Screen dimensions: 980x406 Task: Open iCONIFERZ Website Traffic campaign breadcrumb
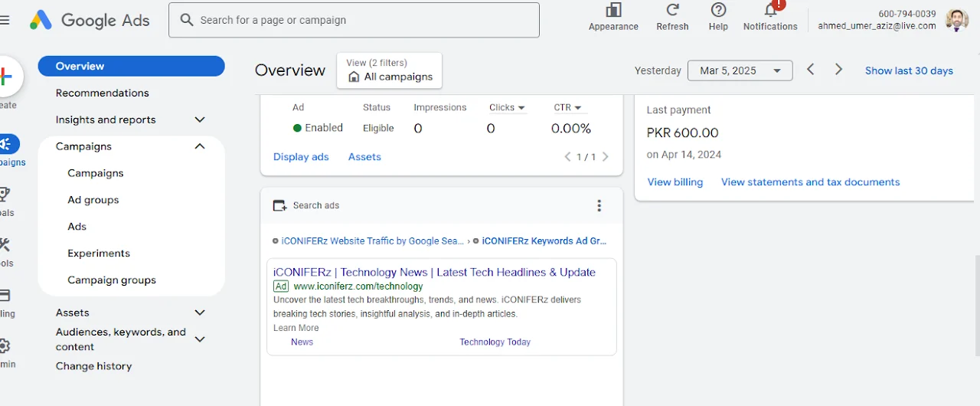[x=372, y=241]
